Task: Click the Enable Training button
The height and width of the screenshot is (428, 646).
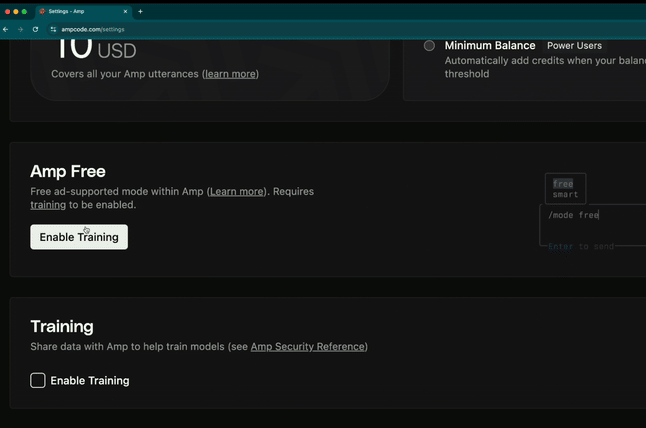Action: (x=79, y=237)
